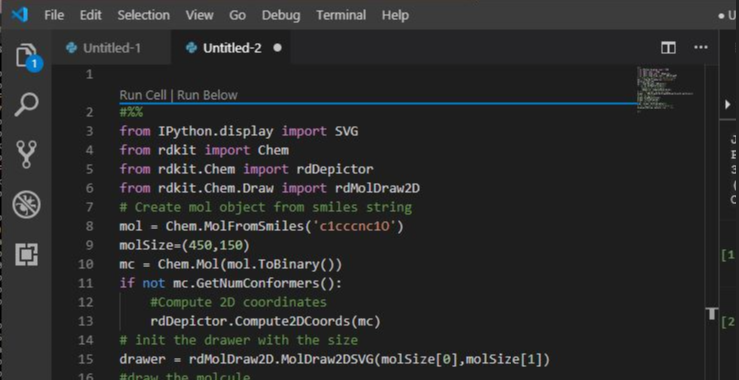This screenshot has height=380, width=739.
Task: Open the Go menu
Action: (x=238, y=15)
